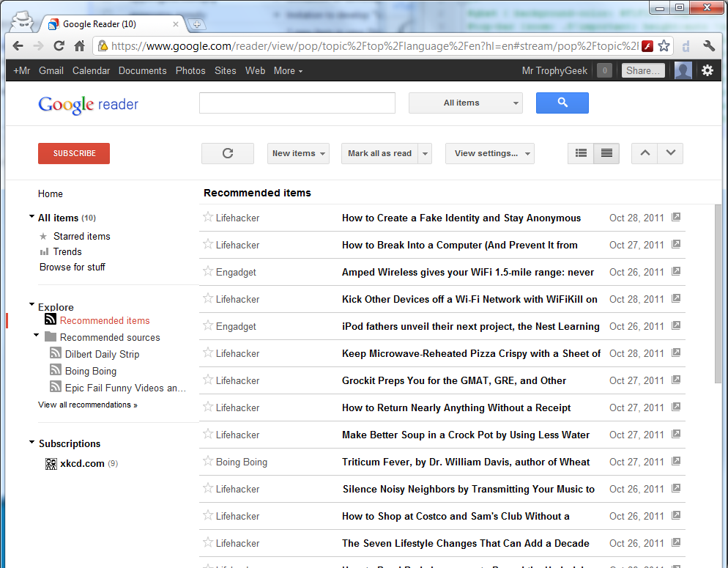Screen dimensions: 728x568
Task: Select the 'Google Reader (10)' browser tab
Action: (x=111, y=24)
